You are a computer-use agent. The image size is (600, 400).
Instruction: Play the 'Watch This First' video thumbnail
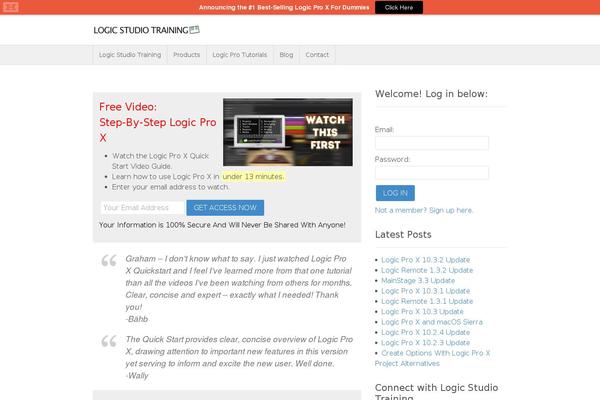click(288, 132)
